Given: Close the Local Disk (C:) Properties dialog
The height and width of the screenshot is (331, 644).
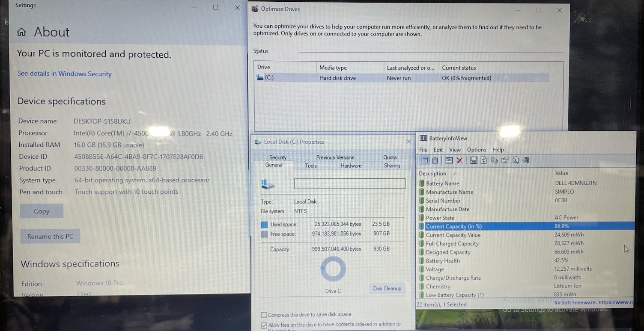Looking at the screenshot, I should click(408, 142).
